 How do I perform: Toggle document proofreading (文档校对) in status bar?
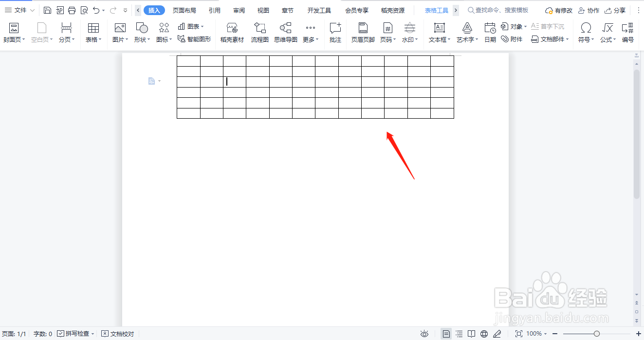coord(117,334)
